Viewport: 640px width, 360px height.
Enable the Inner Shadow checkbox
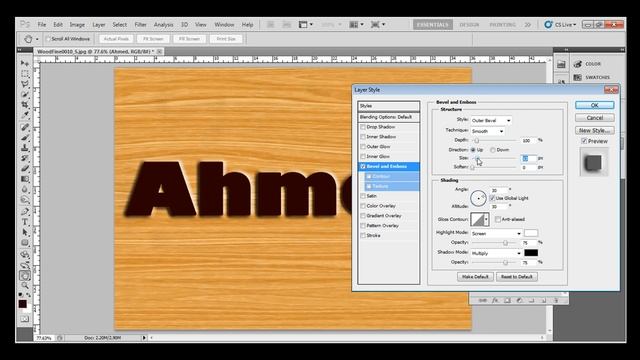363,137
